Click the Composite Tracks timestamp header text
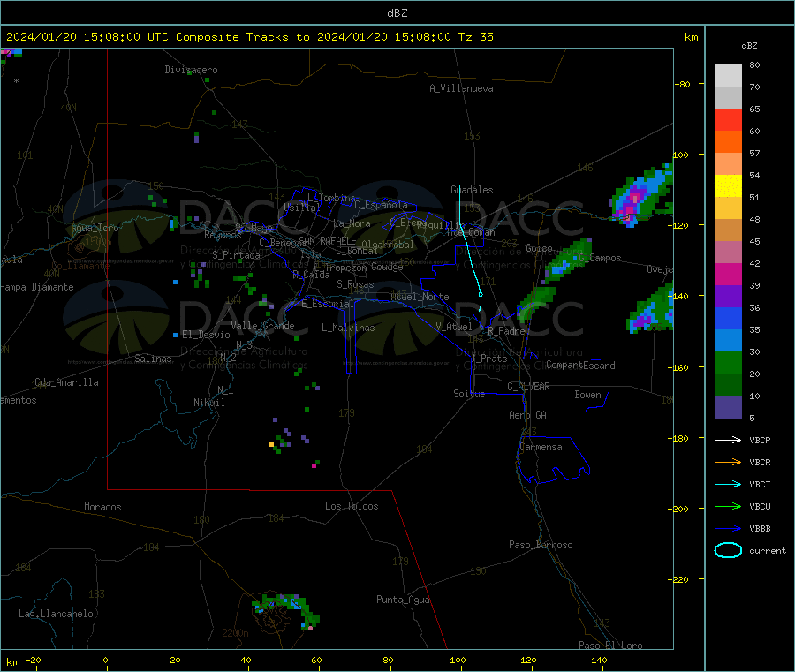Image resolution: width=795 pixels, height=672 pixels. click(250, 37)
